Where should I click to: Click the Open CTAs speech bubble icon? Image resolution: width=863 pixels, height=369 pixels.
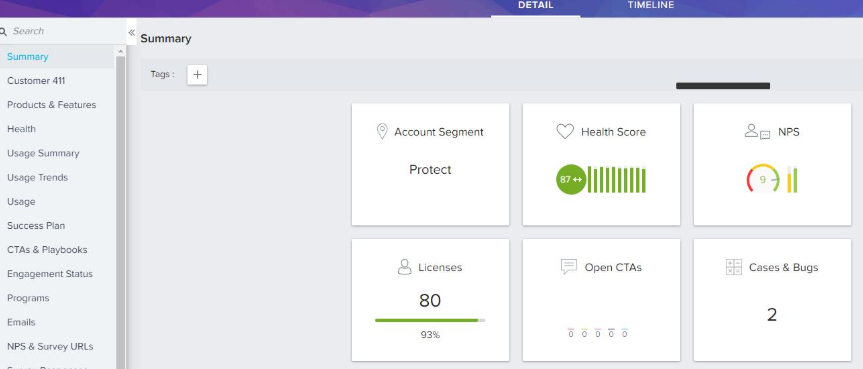[569, 267]
